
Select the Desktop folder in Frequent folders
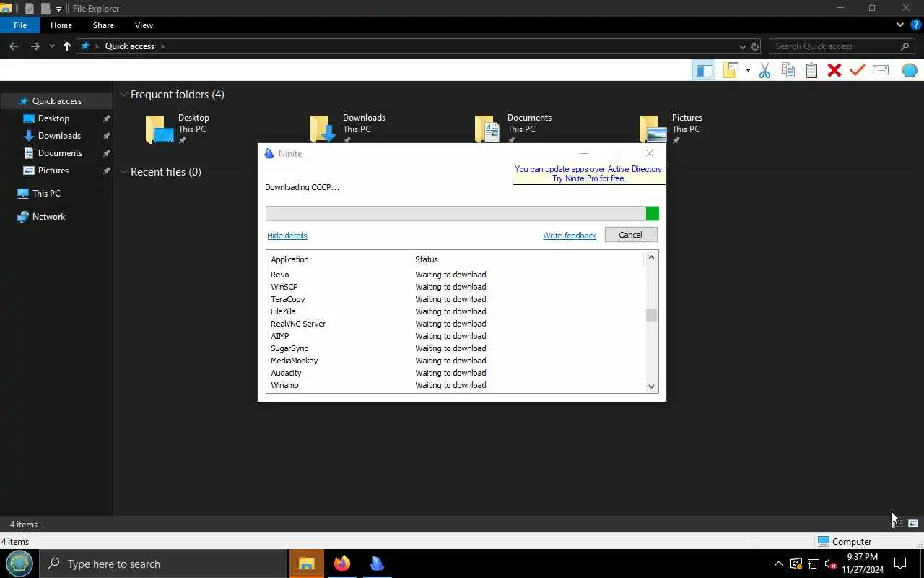click(x=178, y=129)
